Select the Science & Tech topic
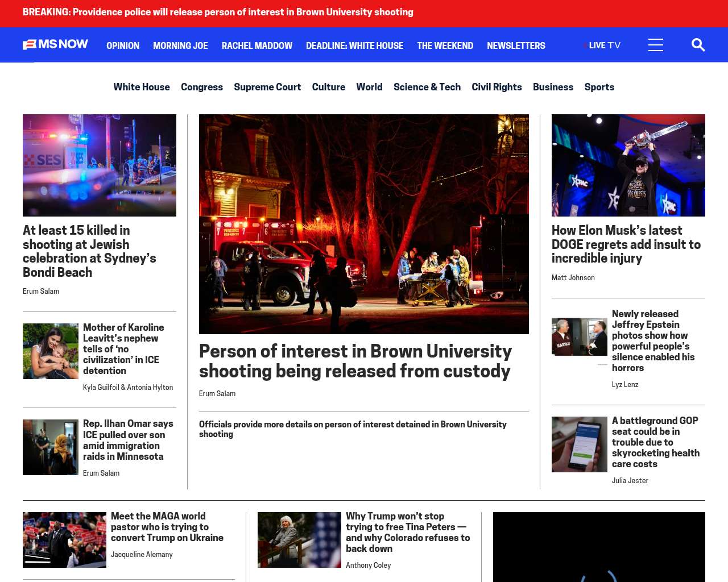 [427, 87]
